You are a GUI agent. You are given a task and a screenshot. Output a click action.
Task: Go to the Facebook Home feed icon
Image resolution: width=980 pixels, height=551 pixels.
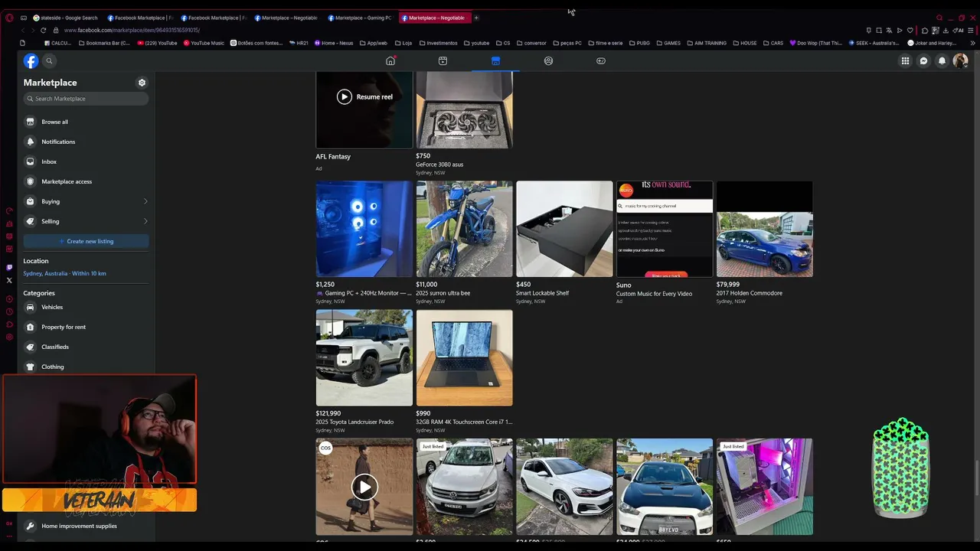coord(390,61)
